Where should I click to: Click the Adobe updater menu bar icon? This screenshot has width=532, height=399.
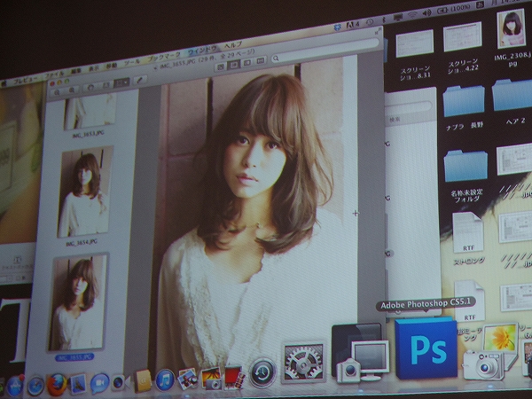pyautogui.click(x=353, y=25)
